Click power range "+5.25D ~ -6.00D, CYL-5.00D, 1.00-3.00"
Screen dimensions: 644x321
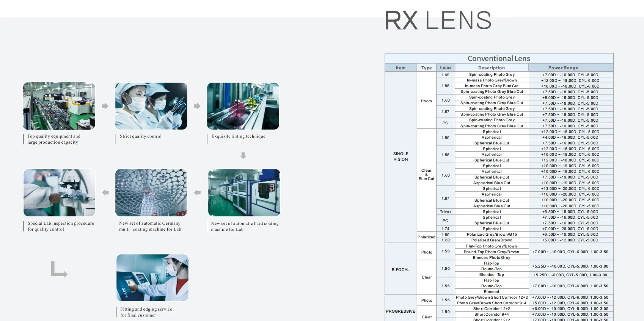tap(570, 275)
